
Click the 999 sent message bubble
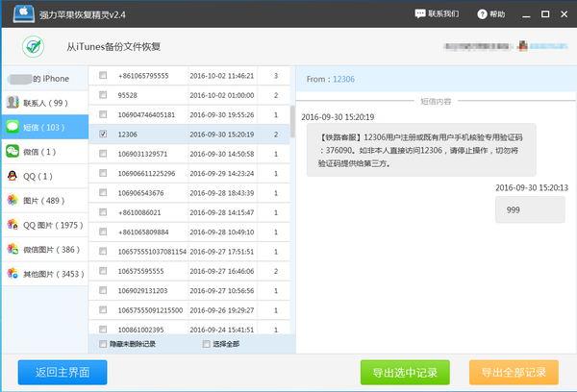coord(530,209)
